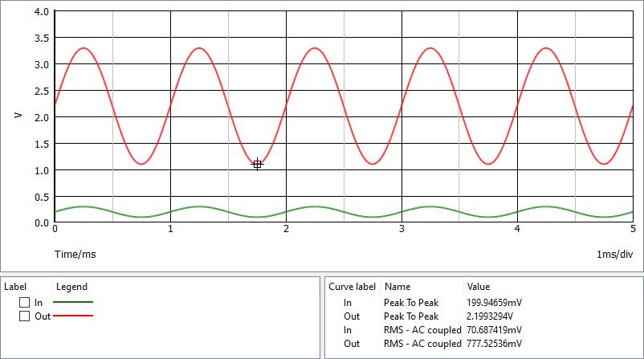Click the Label column header
The height and width of the screenshot is (359, 644).
pyautogui.click(x=15, y=287)
